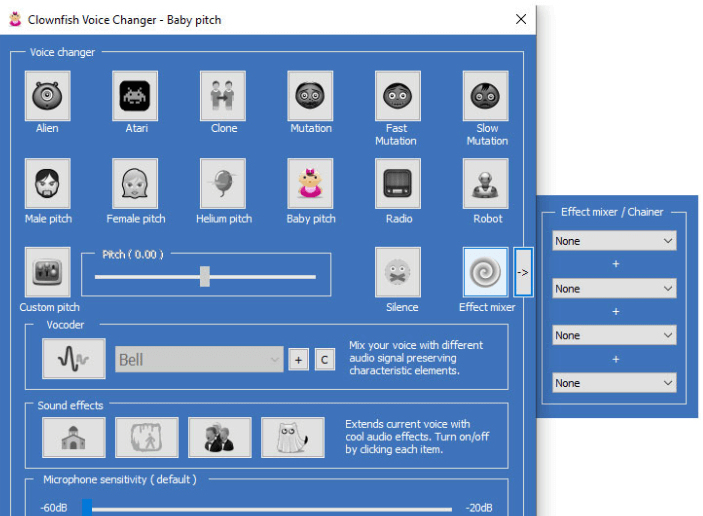Toggle the ghost sound effect
This screenshot has width=703, height=516.
coord(293,438)
